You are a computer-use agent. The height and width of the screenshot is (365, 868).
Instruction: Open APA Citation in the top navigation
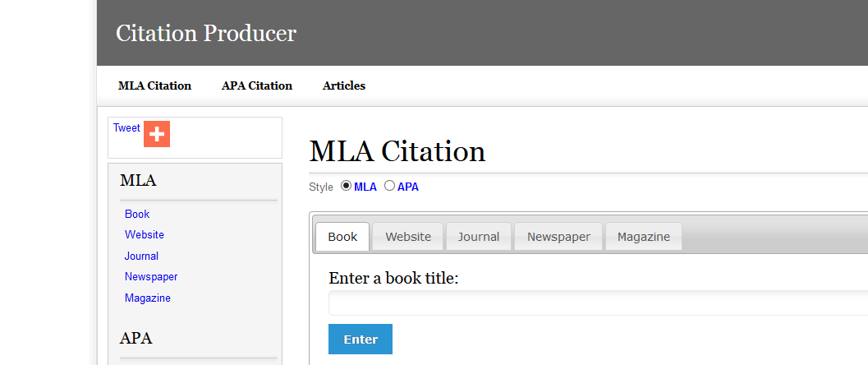click(257, 85)
